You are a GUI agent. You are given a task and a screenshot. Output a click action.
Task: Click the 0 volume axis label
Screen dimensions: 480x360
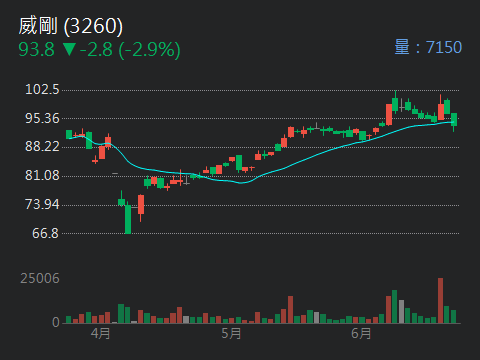[56, 322]
